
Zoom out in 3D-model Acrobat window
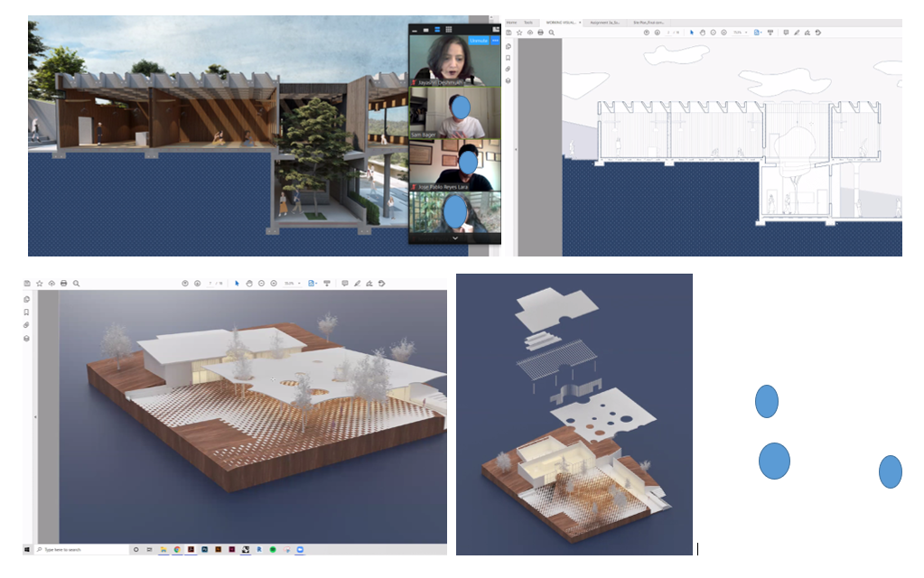pyautogui.click(x=262, y=284)
